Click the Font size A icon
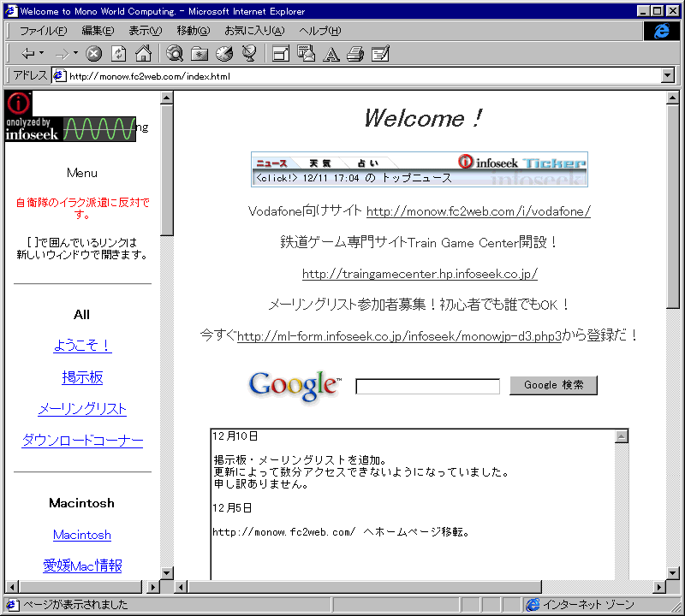The height and width of the screenshot is (616, 685). [x=331, y=54]
